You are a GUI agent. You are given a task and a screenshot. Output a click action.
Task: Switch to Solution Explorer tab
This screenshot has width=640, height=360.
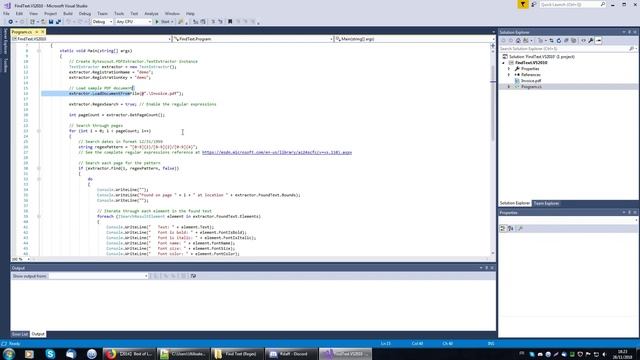(515, 203)
